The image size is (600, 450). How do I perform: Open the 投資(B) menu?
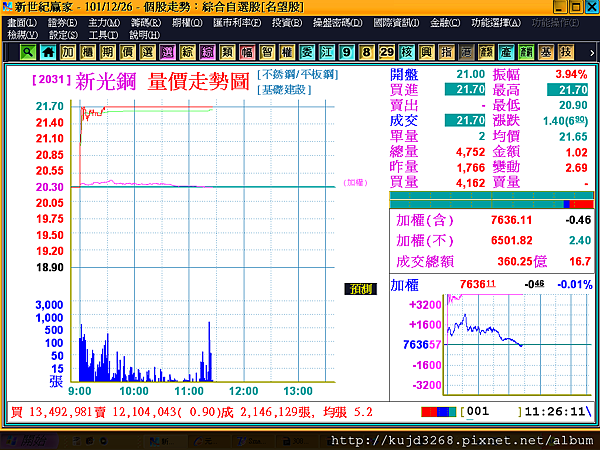pyautogui.click(x=287, y=23)
